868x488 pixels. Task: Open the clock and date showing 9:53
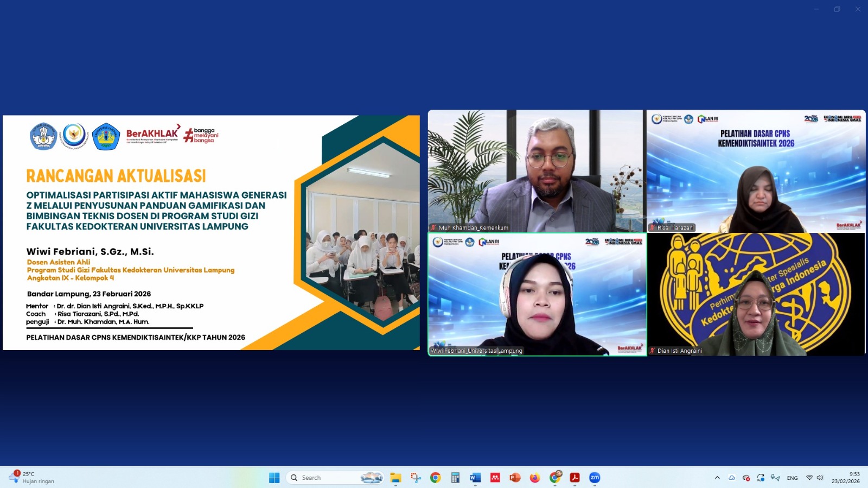click(x=845, y=478)
